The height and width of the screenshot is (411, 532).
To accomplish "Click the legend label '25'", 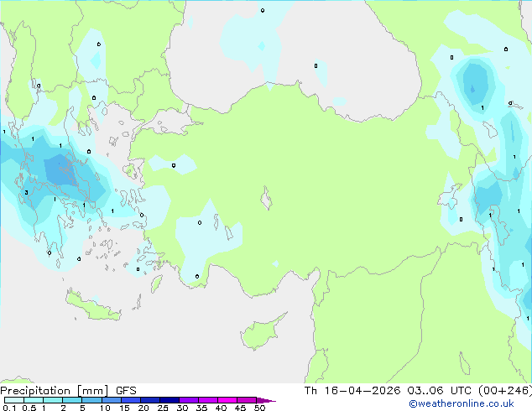I will (163, 408).
